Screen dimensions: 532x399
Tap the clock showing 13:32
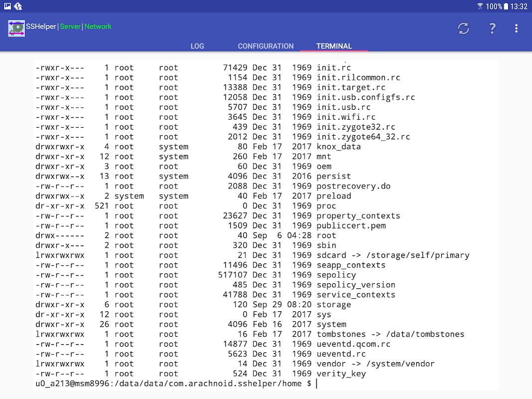519,6
